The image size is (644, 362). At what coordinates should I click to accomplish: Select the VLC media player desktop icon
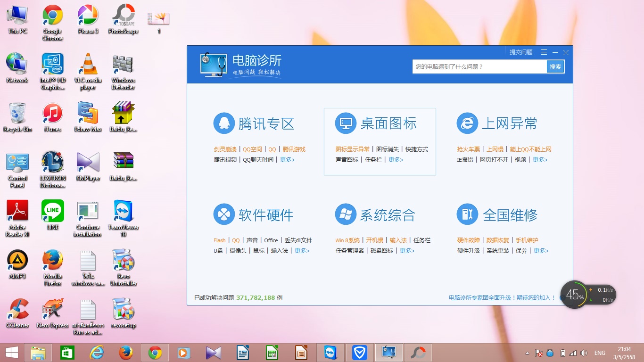(x=88, y=71)
